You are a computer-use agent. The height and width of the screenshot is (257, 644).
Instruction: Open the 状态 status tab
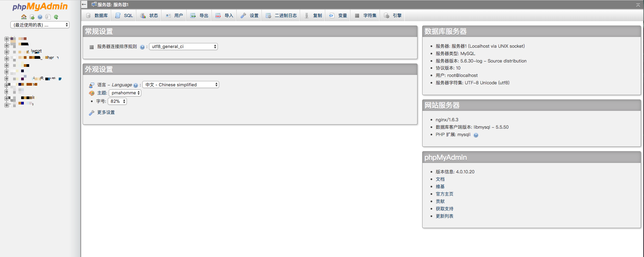pos(149,15)
